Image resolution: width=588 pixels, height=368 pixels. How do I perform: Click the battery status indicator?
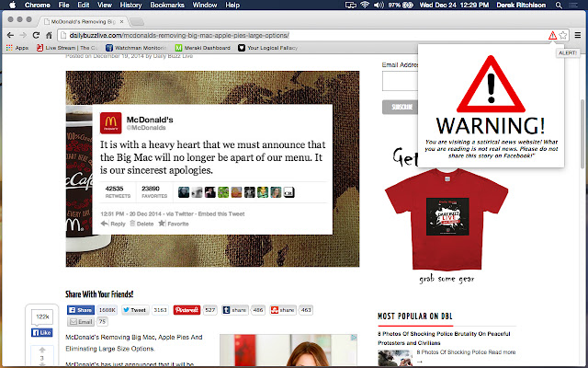click(x=401, y=5)
